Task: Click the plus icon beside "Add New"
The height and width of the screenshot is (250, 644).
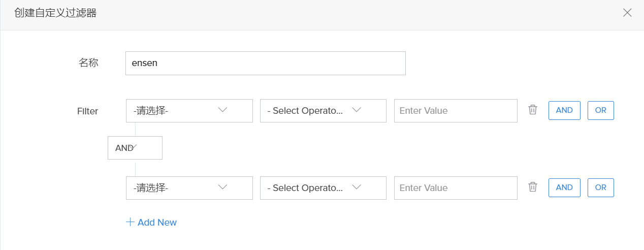Action: tap(130, 222)
